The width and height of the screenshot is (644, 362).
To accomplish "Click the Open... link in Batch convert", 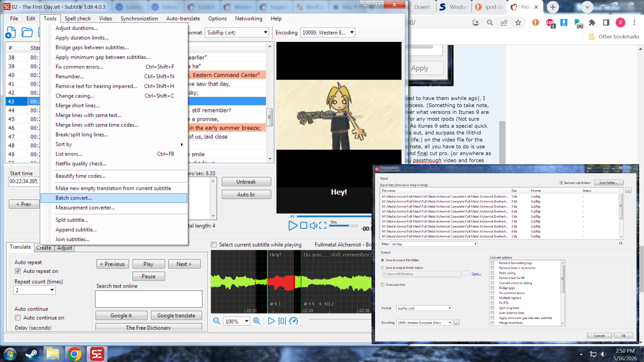I will click(476, 274).
